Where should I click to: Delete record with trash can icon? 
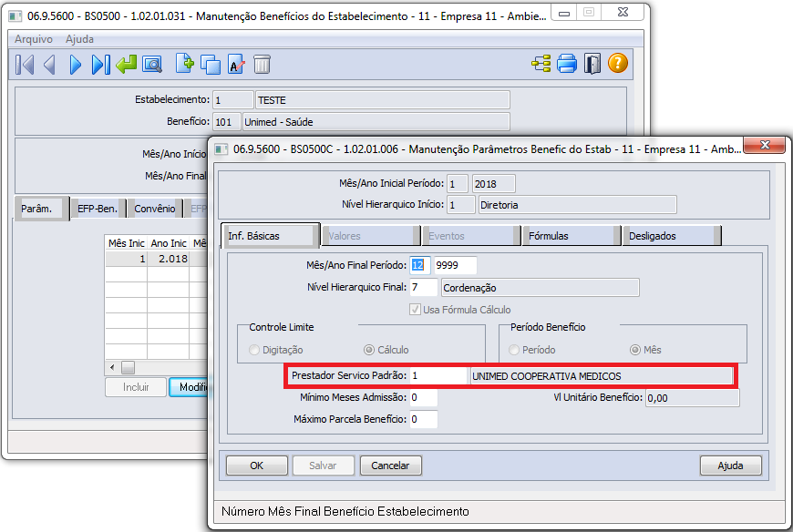[262, 64]
